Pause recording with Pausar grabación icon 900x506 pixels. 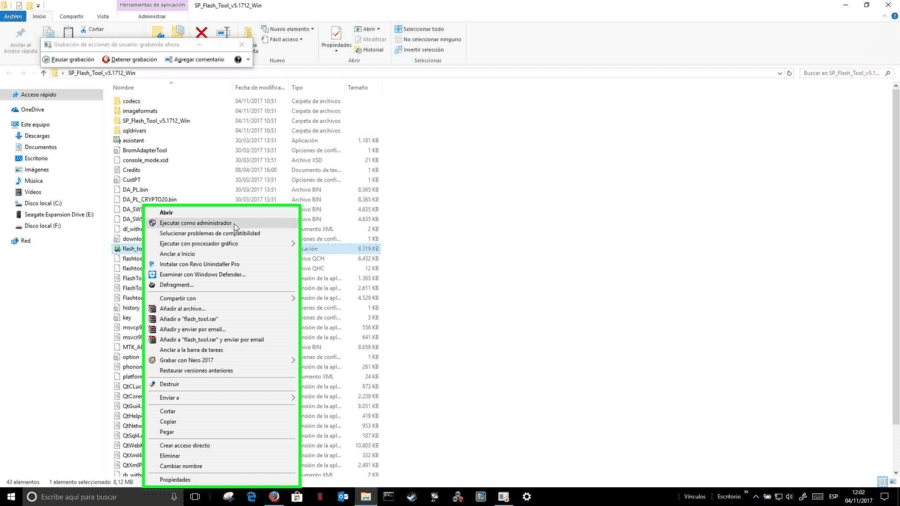pos(46,60)
